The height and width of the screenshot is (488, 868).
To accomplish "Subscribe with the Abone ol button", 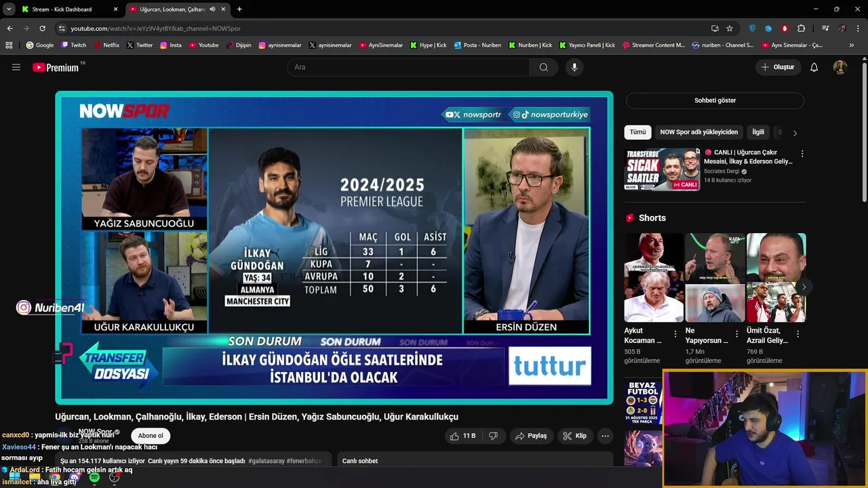I will tap(151, 436).
